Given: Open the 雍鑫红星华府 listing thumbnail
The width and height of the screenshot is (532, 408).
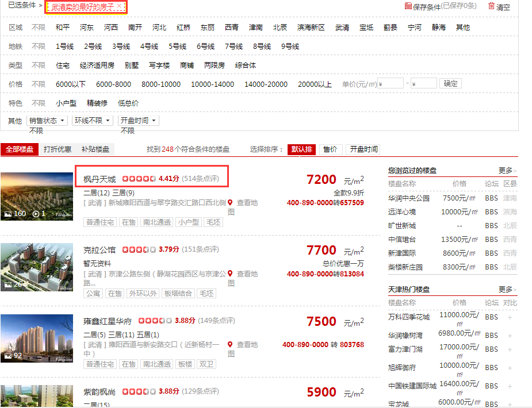Looking at the screenshot, I should coord(37,338).
